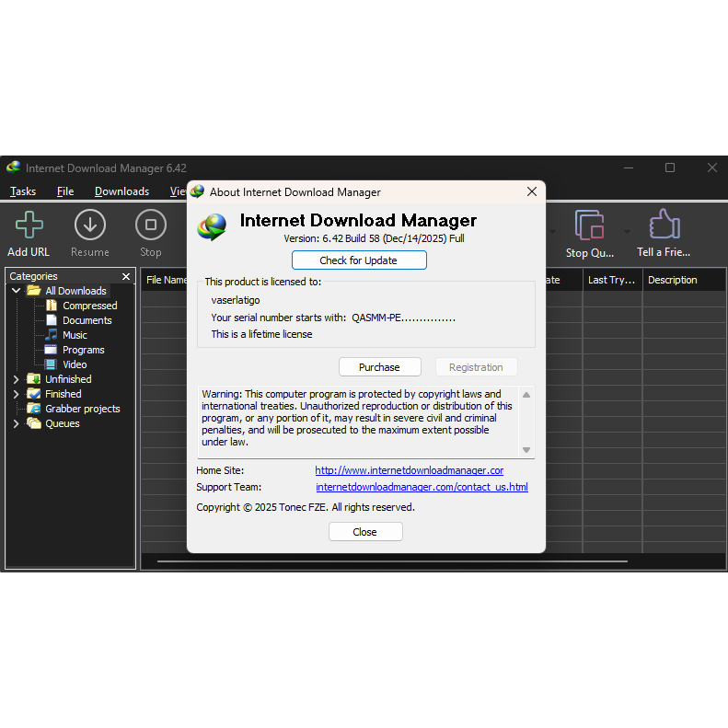Image resolution: width=728 pixels, height=728 pixels.
Task: Click the Add URL toolbar icon
Action: coord(29,225)
